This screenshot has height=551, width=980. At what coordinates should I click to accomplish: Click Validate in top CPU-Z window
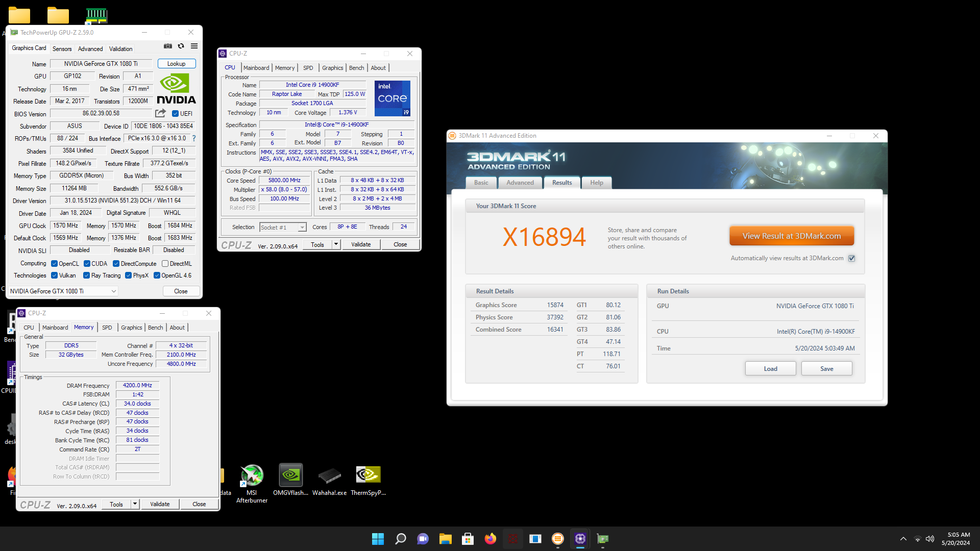coord(361,244)
